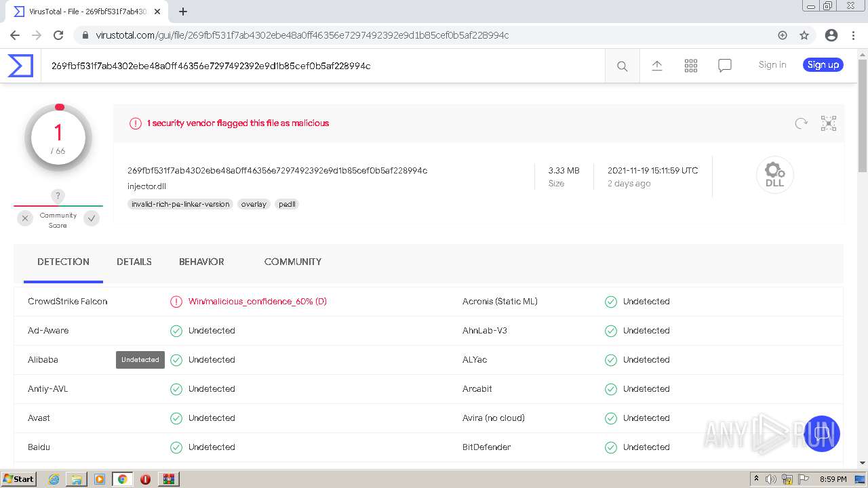
Task: Open the file explorer taskbar icon
Action: (x=77, y=479)
